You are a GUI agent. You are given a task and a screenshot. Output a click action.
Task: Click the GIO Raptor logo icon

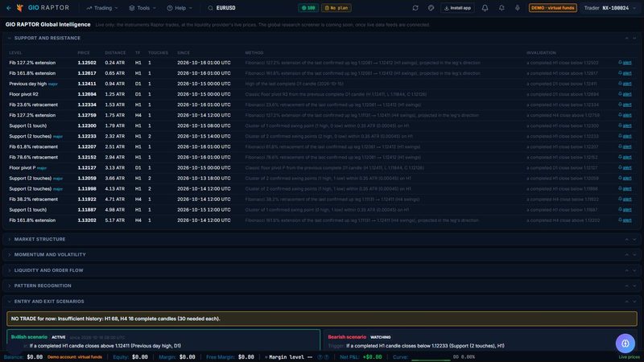[x=19, y=8]
